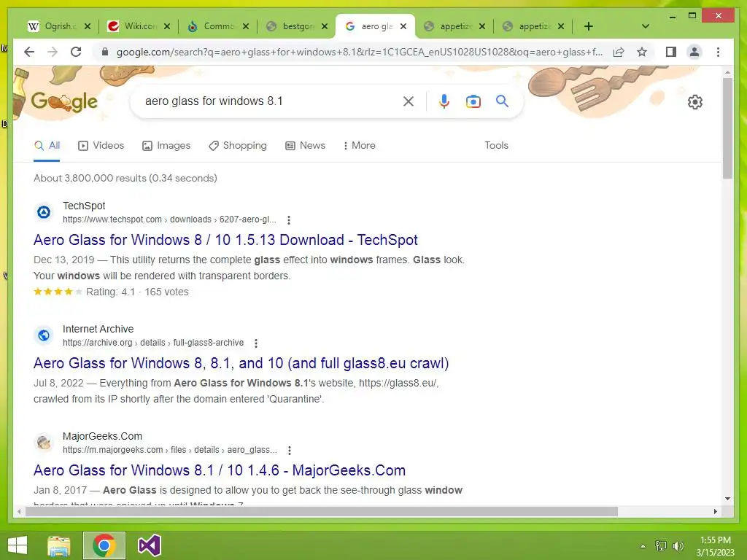747x560 pixels.
Task: Open more options for MajorGeeks result
Action: click(289, 451)
